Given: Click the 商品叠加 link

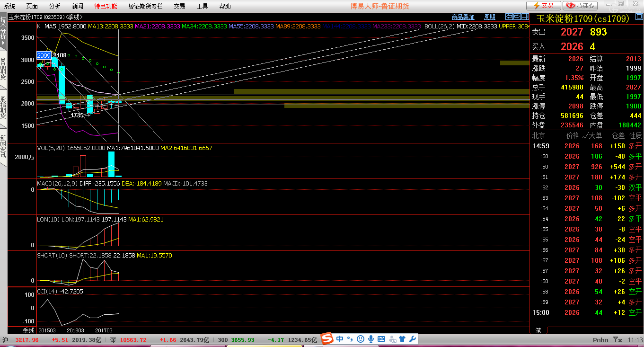Looking at the screenshot, I should pos(463,17).
